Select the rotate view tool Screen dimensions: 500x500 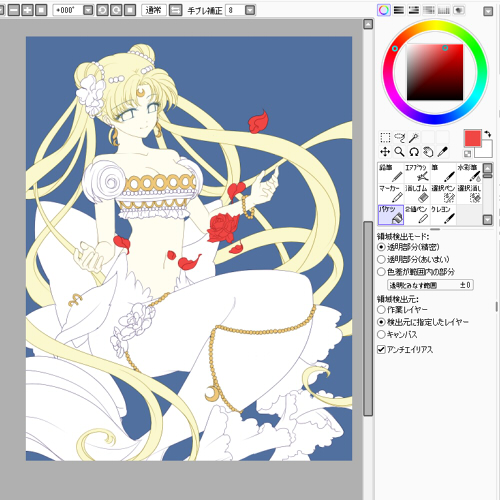[414, 152]
